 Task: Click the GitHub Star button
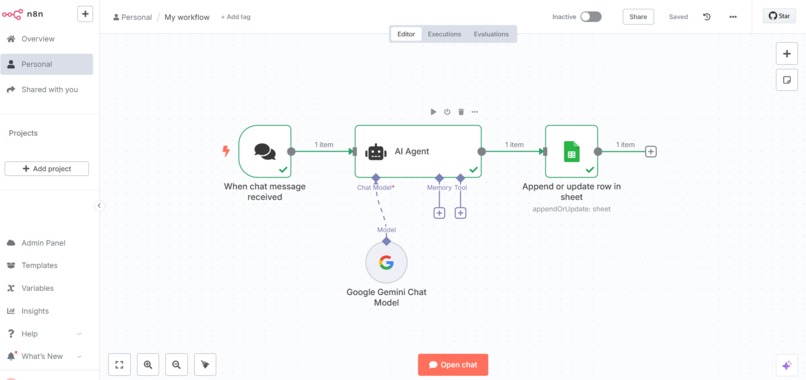779,16
